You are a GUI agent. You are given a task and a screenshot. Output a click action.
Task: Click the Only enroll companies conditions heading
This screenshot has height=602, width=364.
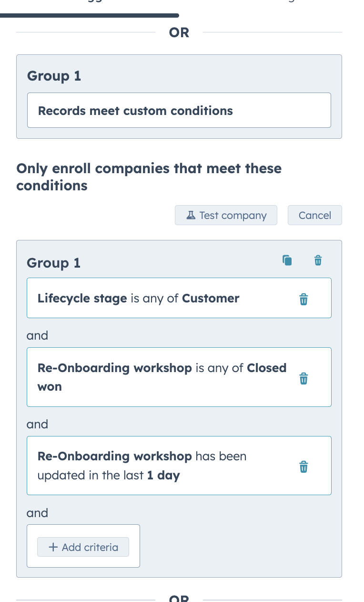pyautogui.click(x=149, y=177)
